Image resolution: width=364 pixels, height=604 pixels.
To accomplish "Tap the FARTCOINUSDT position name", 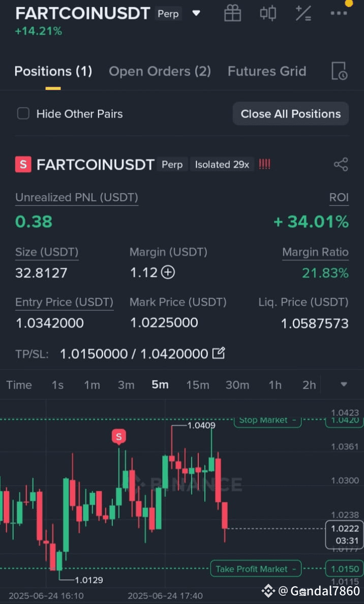I will 95,165.
